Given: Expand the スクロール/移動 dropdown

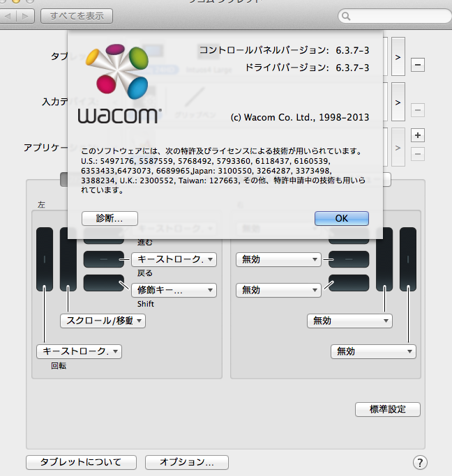Looking at the screenshot, I should coord(103,321).
